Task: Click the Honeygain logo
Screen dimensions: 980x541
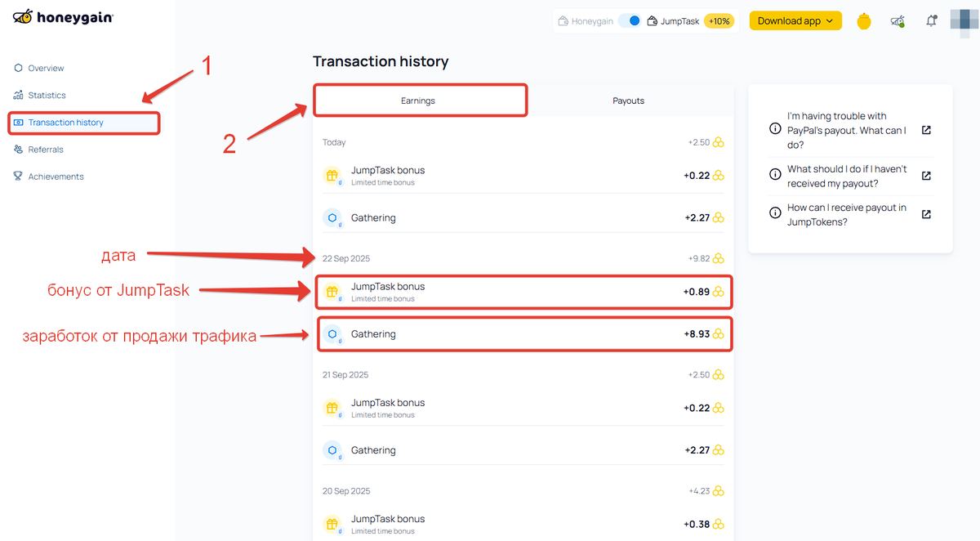Action: coord(63,16)
